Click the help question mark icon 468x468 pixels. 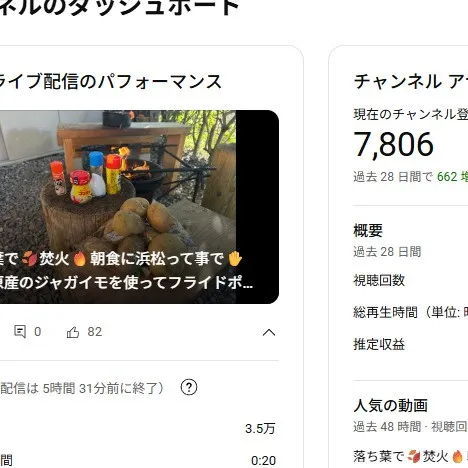[189, 387]
